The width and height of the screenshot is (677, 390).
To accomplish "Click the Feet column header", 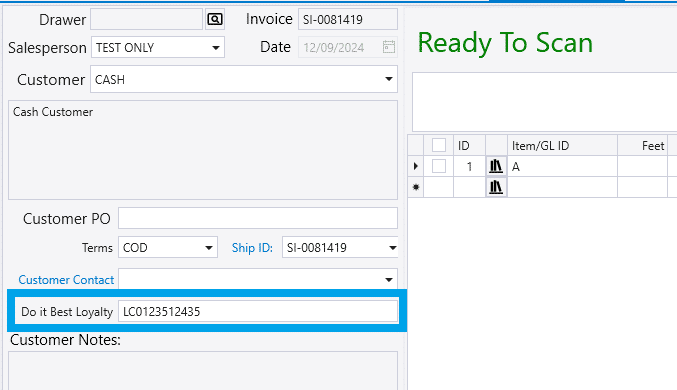I will pos(642,146).
